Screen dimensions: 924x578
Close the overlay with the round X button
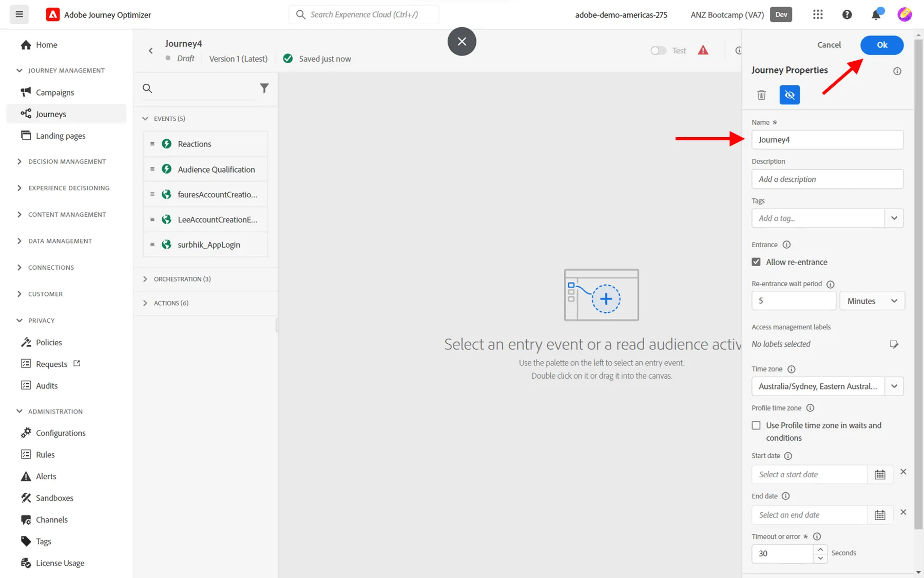461,41
